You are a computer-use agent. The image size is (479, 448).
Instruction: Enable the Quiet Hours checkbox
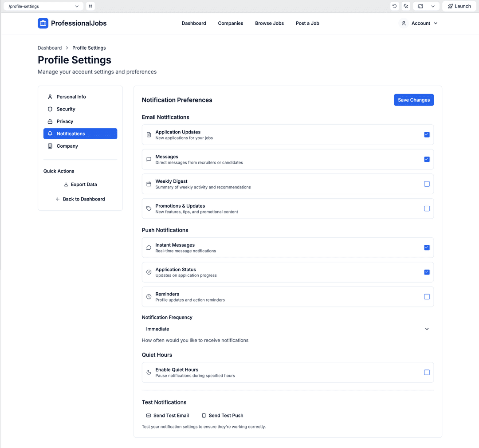click(427, 373)
